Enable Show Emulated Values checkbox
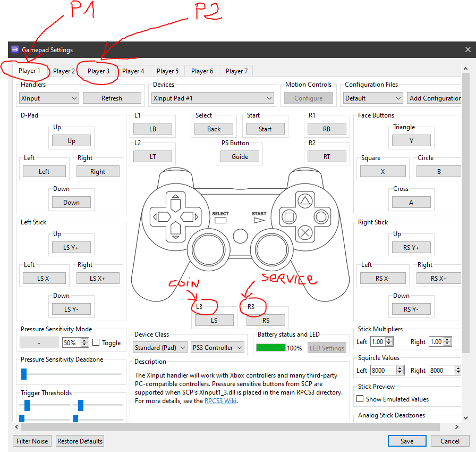This screenshot has width=476, height=452. [x=360, y=399]
